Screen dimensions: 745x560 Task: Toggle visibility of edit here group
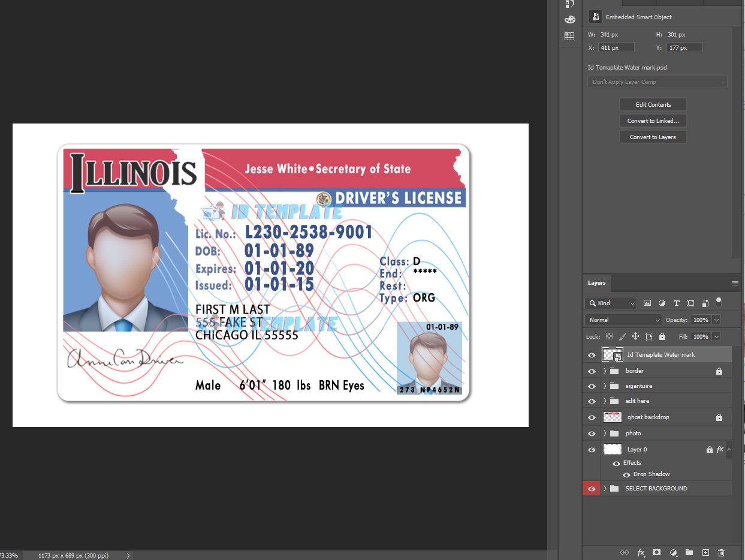(x=592, y=401)
